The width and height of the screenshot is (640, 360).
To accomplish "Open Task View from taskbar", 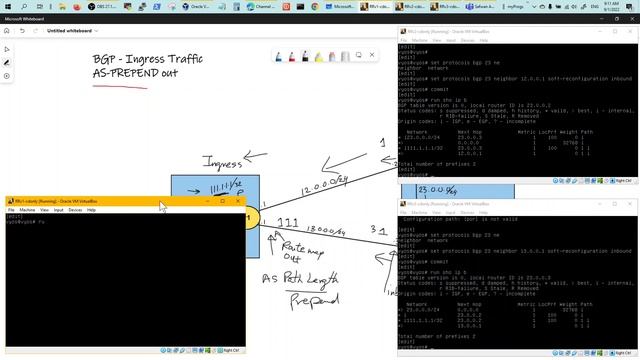I will coord(40,7).
